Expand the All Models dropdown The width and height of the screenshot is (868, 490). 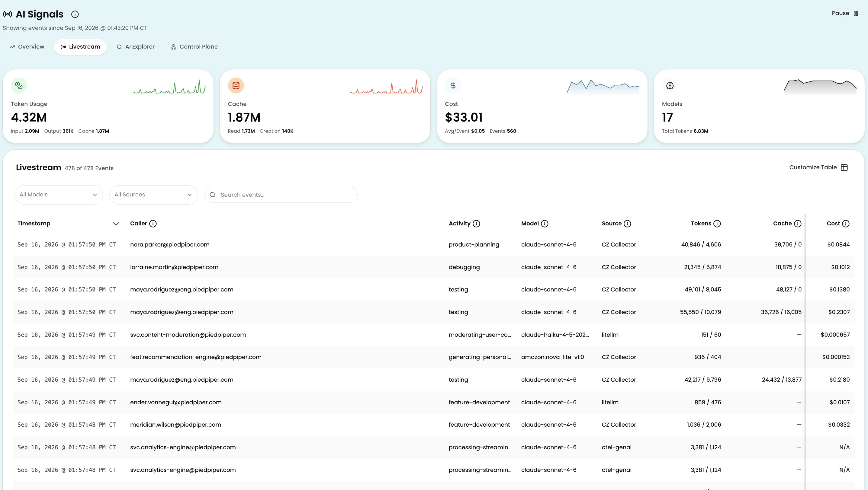[59, 195]
